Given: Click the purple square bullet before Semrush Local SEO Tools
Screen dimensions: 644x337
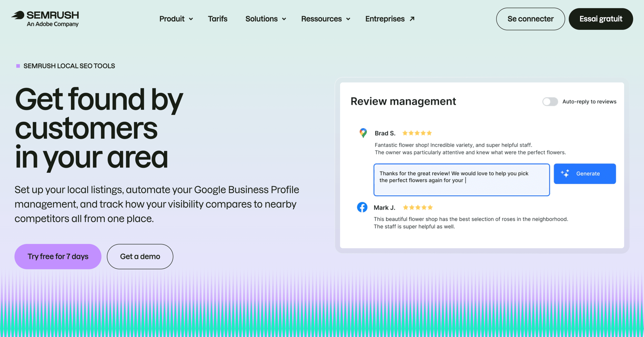Looking at the screenshot, I should coord(18,66).
